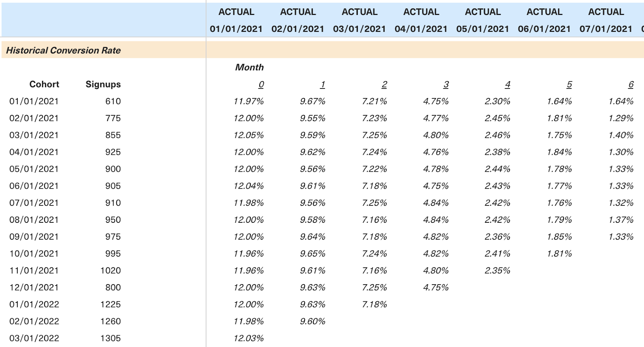Click the italic Month label cell

(x=250, y=67)
